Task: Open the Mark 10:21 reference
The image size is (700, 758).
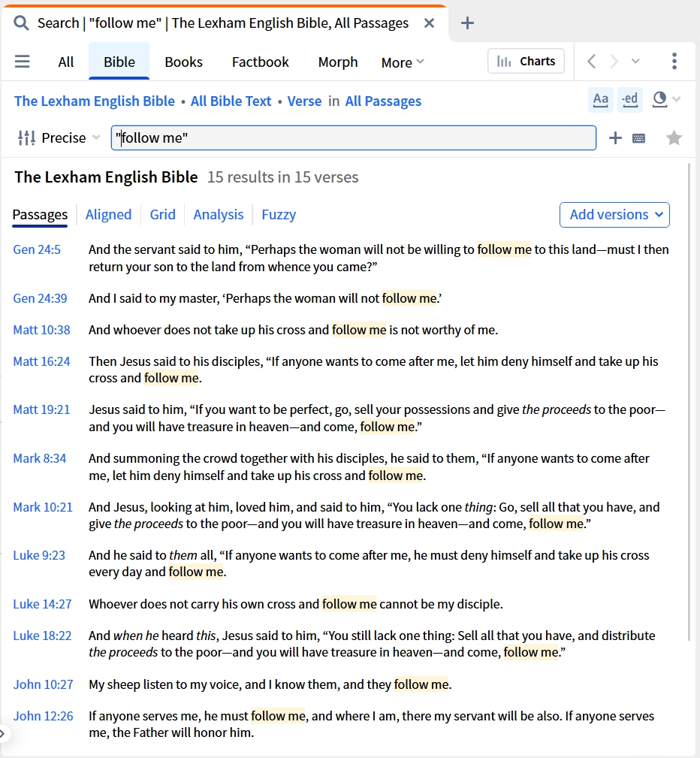Action: coord(43,507)
